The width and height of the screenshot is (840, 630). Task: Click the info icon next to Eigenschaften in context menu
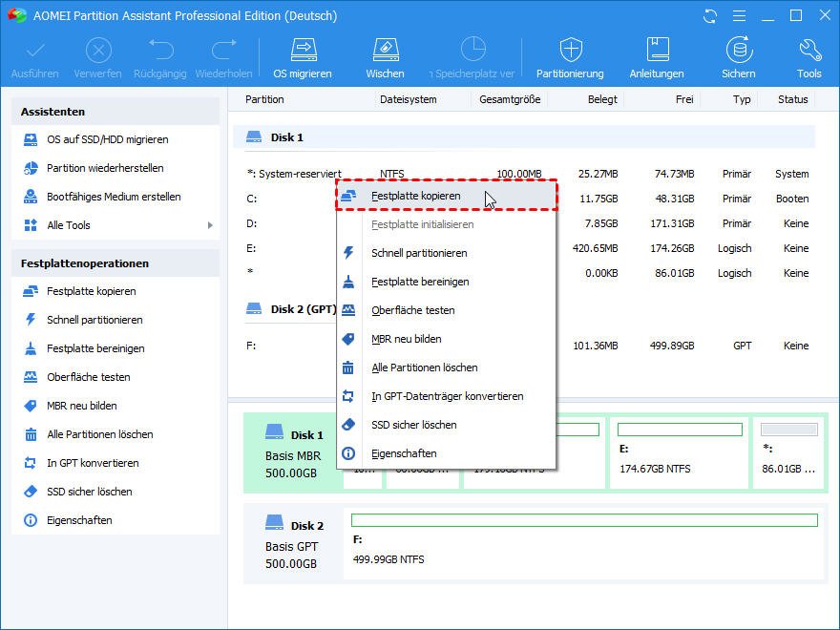(x=348, y=453)
